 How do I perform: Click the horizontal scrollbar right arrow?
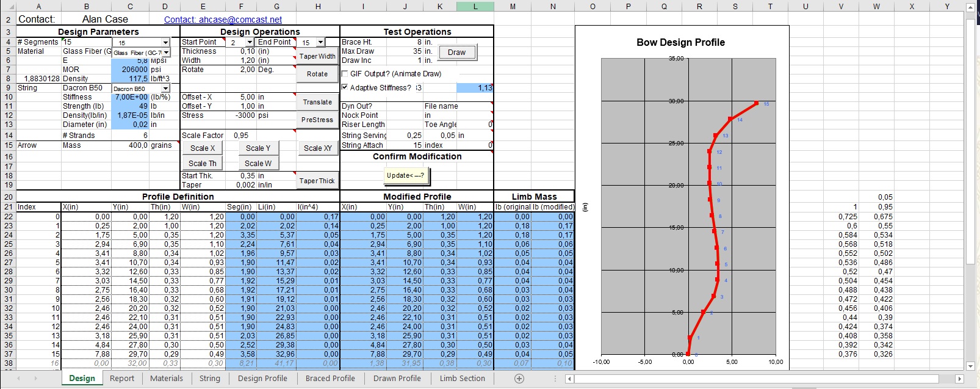pos(959,379)
